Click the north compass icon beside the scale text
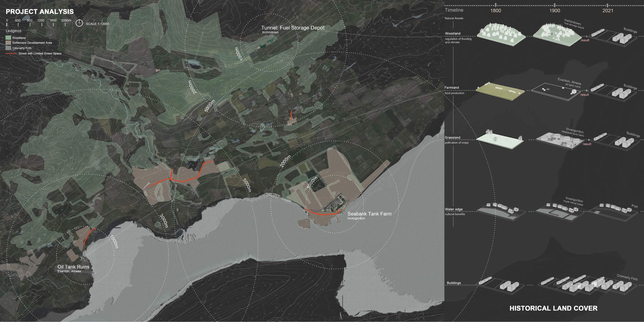 (x=79, y=23)
